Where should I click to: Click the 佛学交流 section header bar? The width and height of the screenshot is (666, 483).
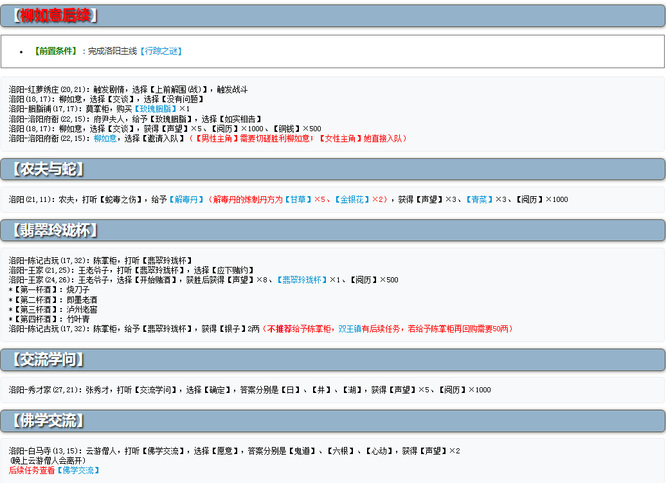tap(333, 420)
